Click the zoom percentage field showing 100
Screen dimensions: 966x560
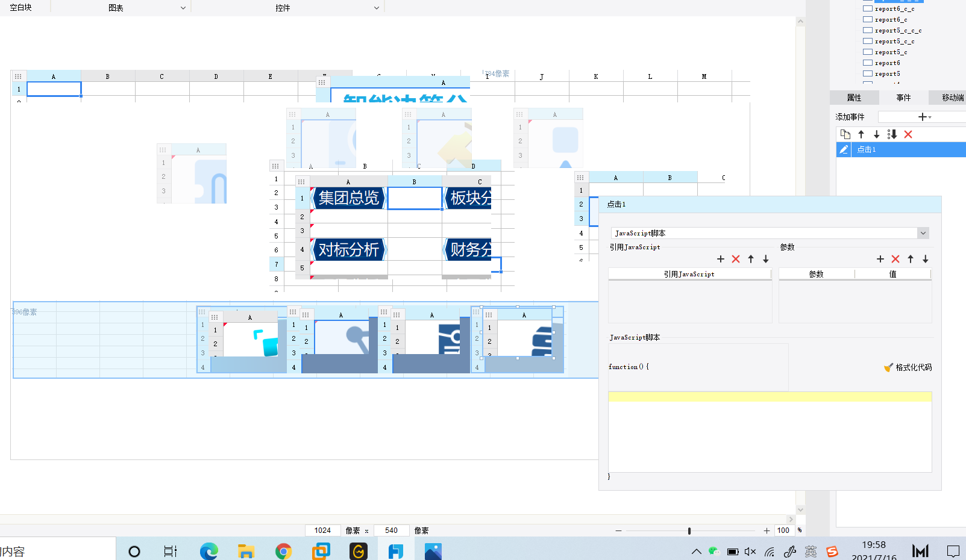click(783, 530)
